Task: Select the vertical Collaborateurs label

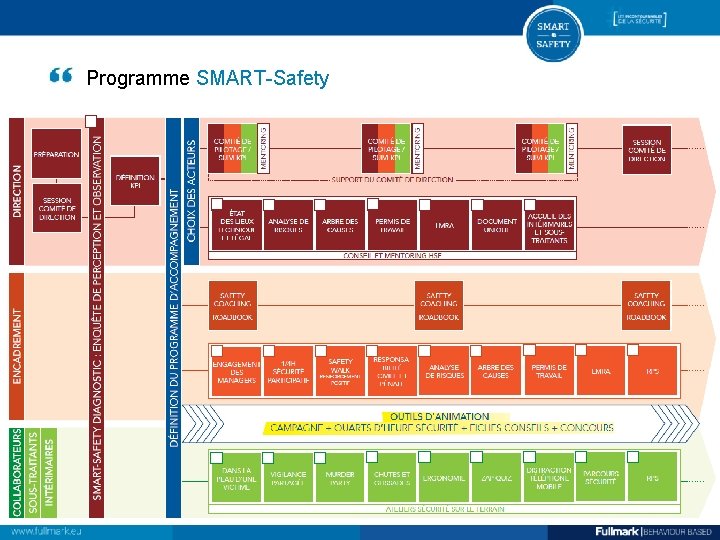Action: click(17, 472)
